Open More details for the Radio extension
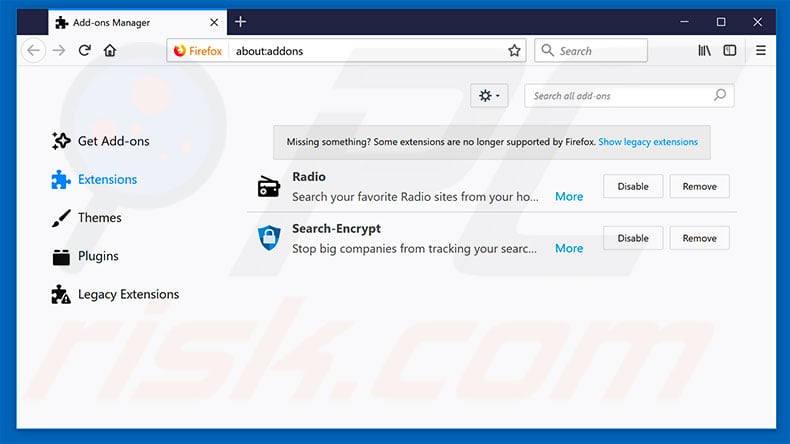 pos(569,197)
